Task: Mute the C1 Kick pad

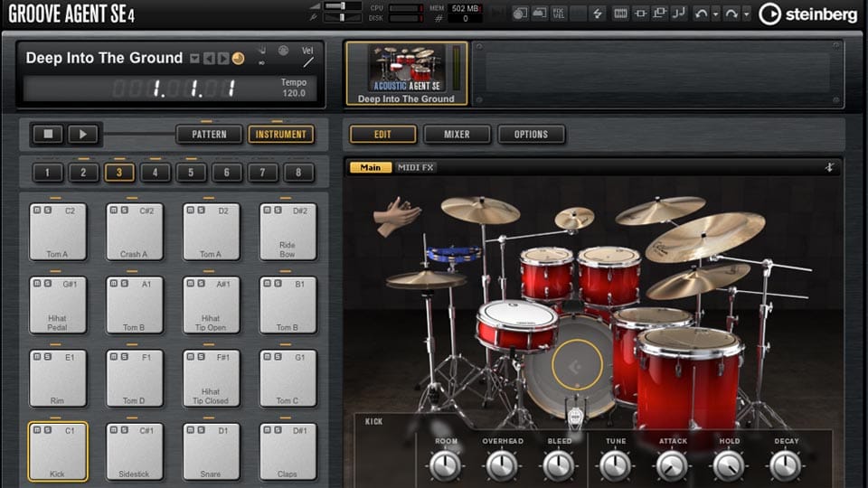Action: 37,430
